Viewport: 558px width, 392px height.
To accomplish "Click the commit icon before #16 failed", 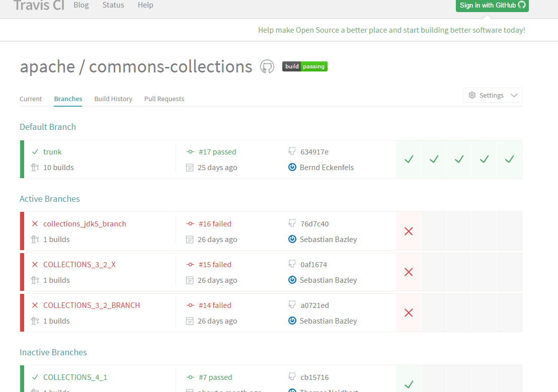I will tap(190, 223).
